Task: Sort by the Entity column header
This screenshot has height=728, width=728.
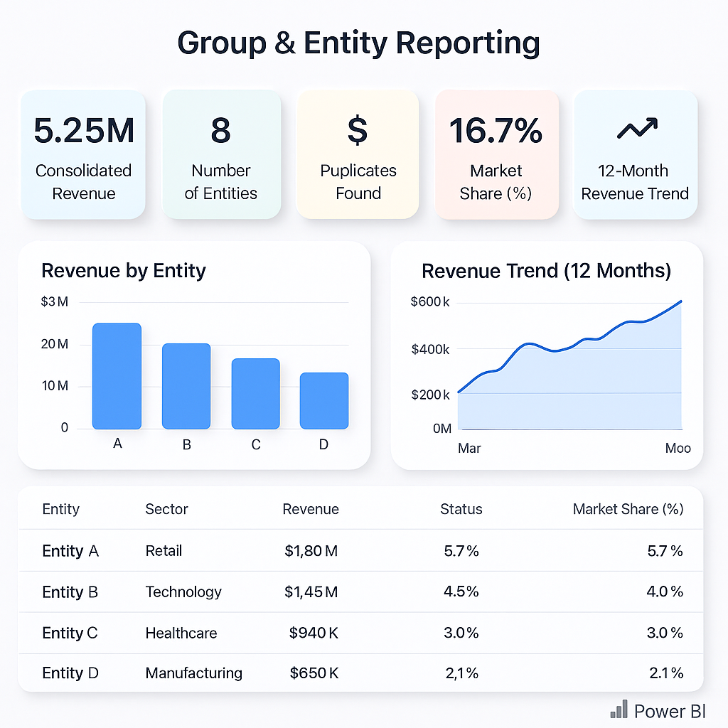Action: [x=61, y=509]
